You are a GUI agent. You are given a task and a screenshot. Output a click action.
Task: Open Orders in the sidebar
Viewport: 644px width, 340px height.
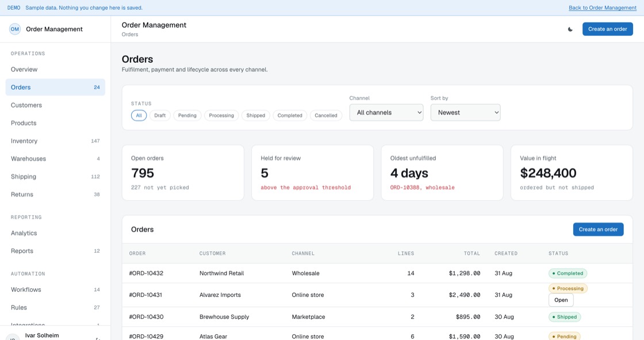coord(55,87)
